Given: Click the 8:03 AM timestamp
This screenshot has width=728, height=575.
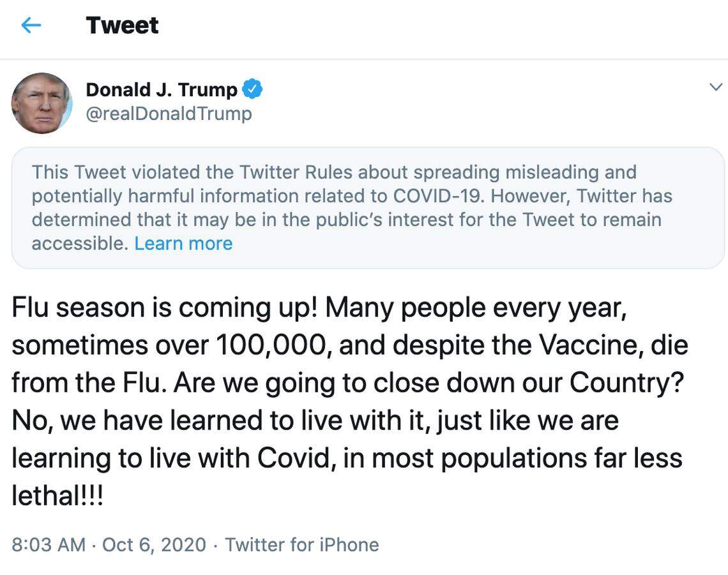Looking at the screenshot, I should 48,544.
